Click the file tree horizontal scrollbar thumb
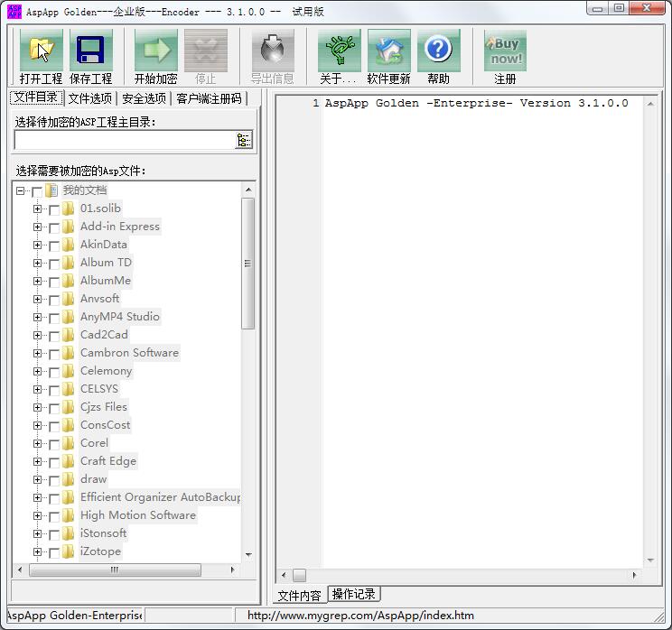Image resolution: width=672 pixels, height=630 pixels. [x=115, y=570]
